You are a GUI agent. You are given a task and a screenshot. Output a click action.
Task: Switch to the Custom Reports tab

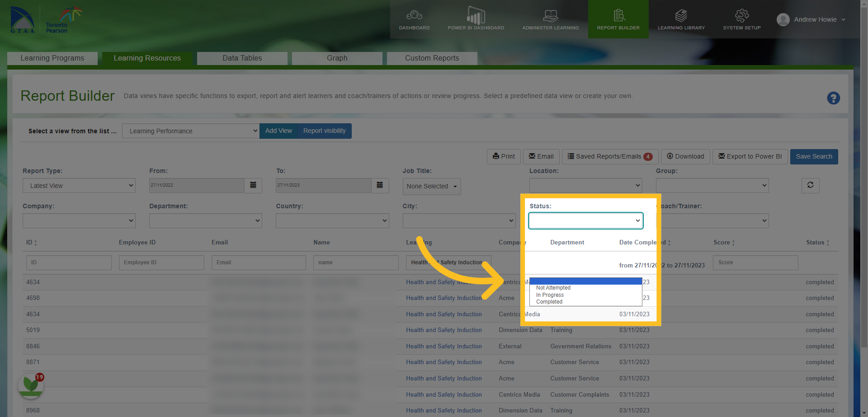pyautogui.click(x=432, y=58)
